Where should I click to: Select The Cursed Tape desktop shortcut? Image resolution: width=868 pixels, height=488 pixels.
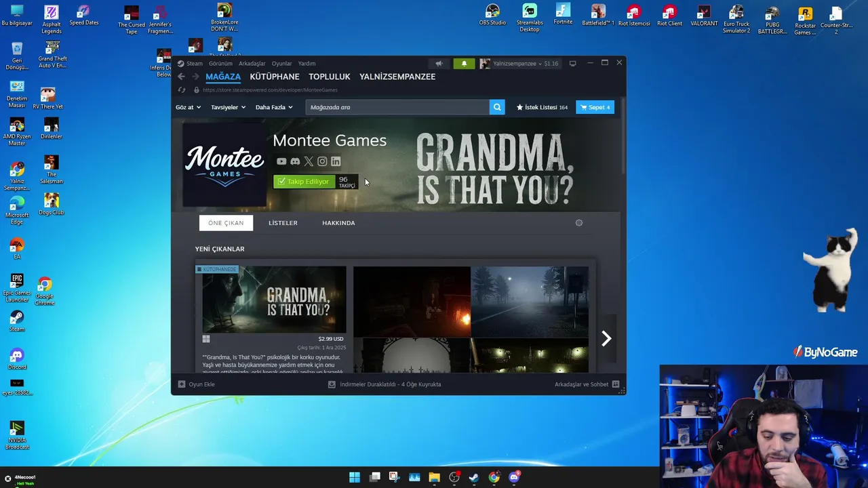(x=132, y=20)
